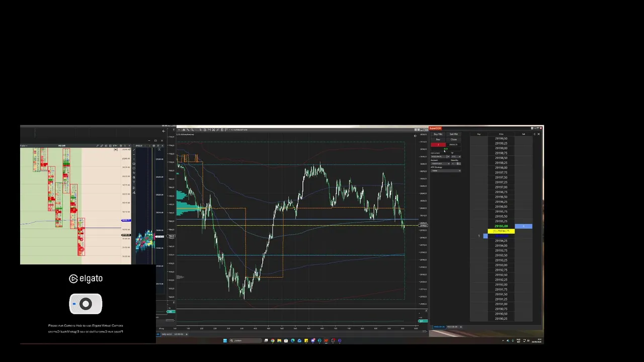Open Task View on the taskbar

pos(266,340)
